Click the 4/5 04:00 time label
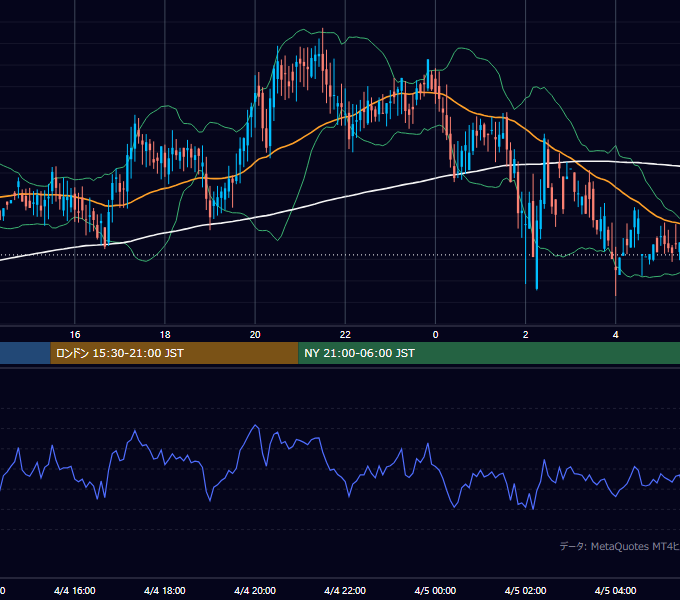 [x=616, y=590]
